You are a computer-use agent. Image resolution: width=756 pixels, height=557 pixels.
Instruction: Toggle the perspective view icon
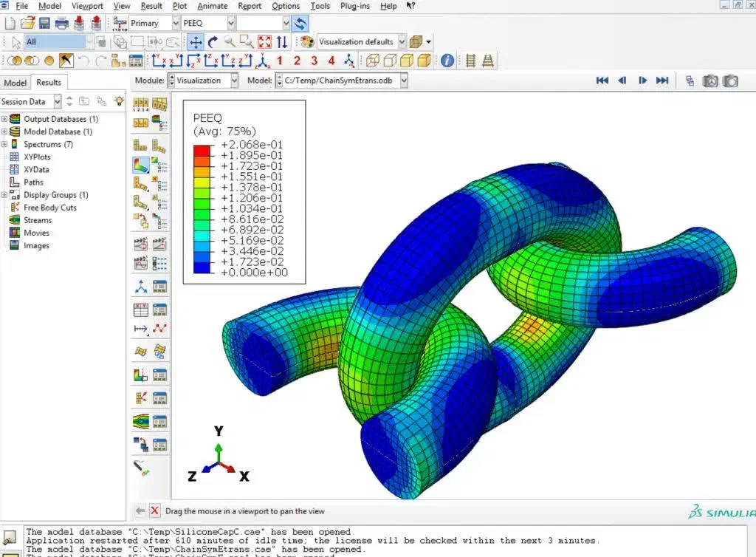(488, 61)
